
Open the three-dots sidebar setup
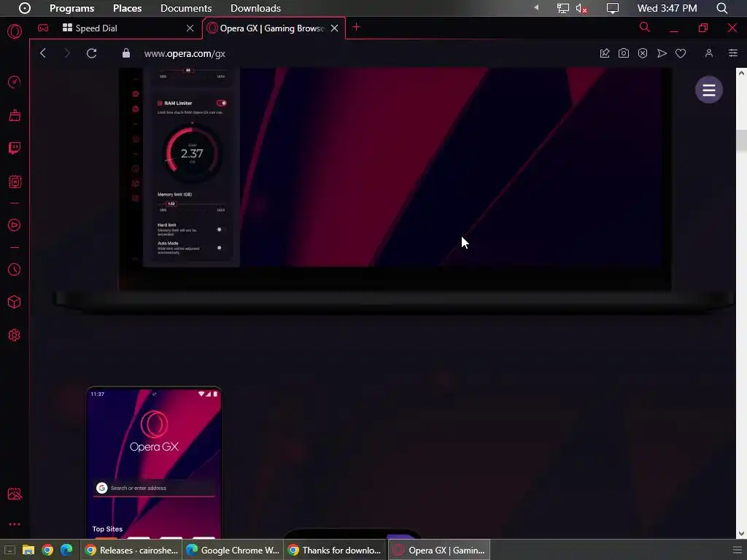[x=15, y=524]
